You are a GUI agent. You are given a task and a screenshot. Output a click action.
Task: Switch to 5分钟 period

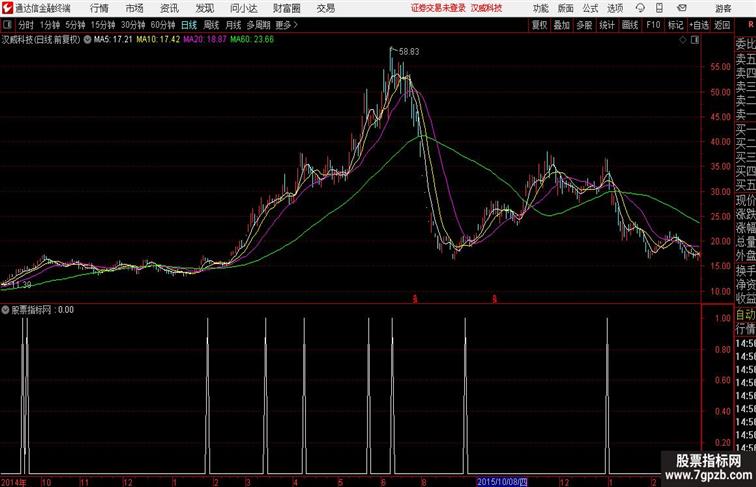[x=75, y=25]
